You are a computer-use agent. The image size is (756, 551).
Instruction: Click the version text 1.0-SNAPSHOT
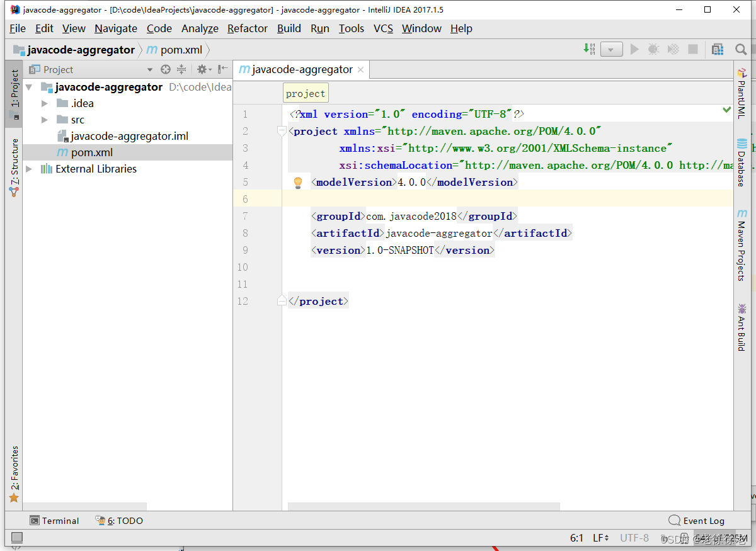(x=400, y=250)
